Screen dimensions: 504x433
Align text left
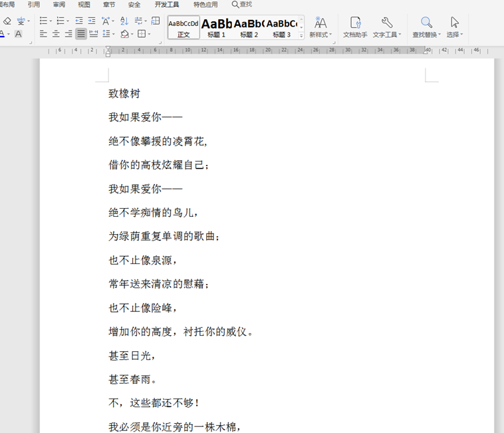pos(43,34)
